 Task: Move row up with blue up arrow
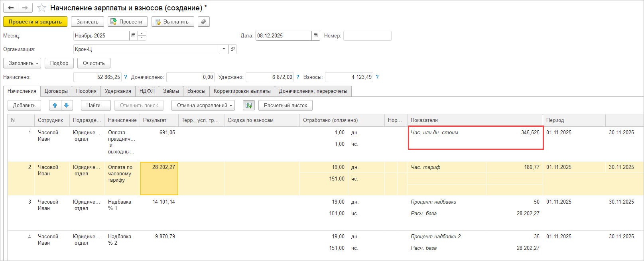[55, 105]
